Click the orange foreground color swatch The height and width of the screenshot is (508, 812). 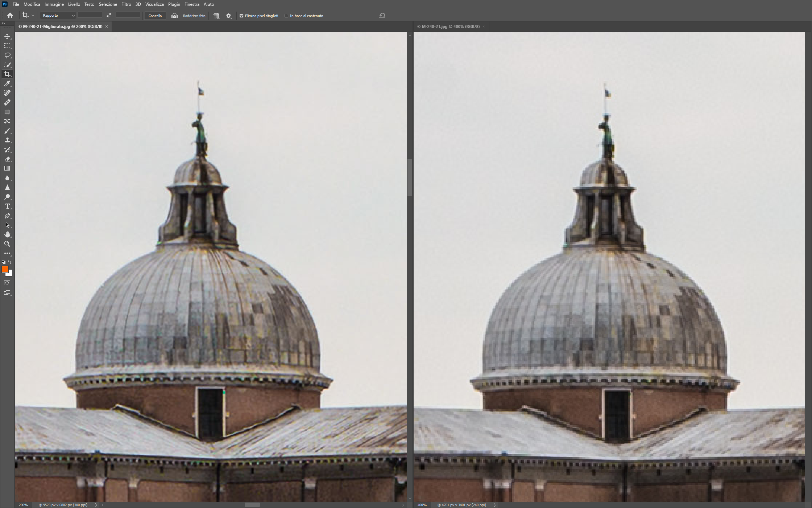pos(5,269)
